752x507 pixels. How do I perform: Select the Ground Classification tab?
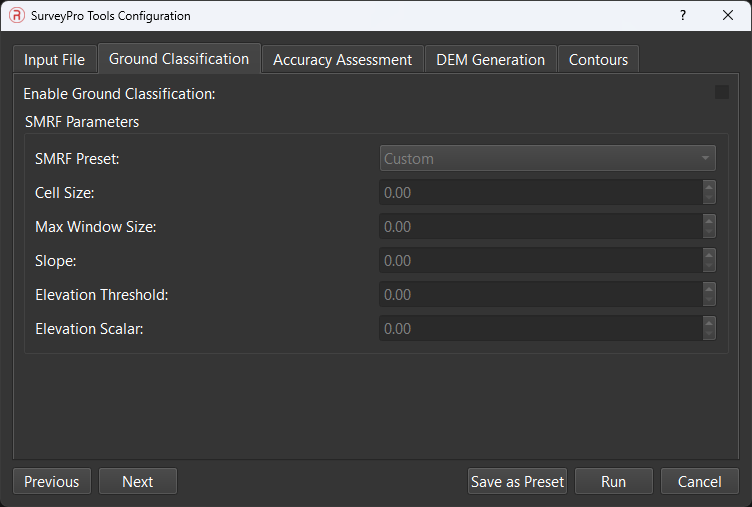(x=179, y=59)
